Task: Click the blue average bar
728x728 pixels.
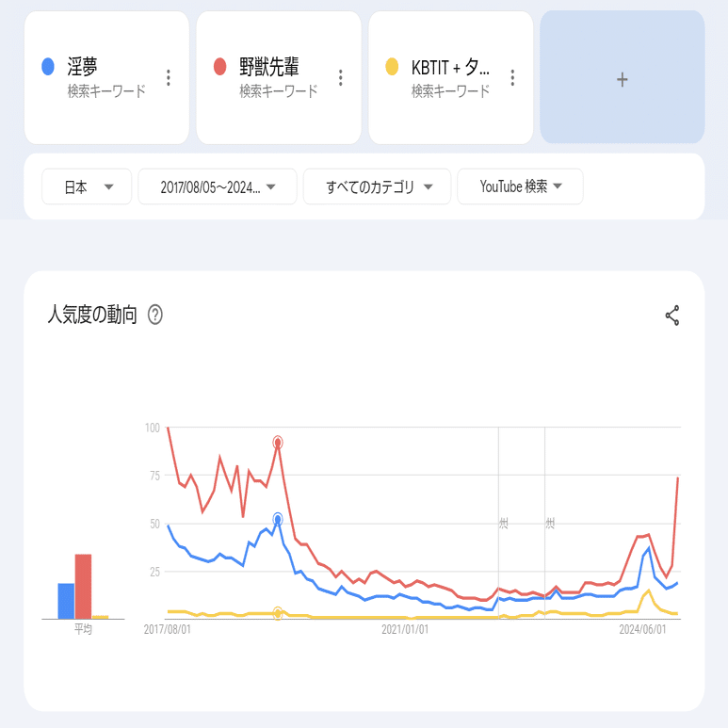Action: tap(66, 601)
